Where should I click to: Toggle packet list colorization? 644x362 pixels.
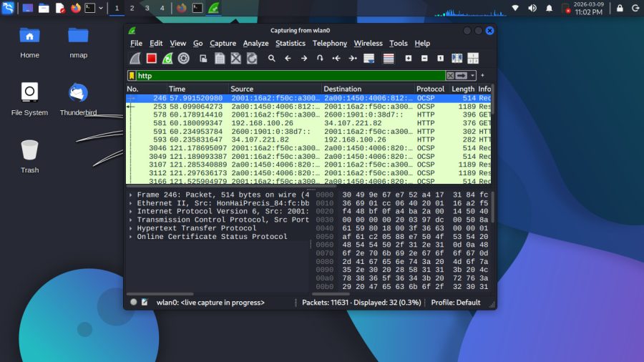tap(389, 59)
